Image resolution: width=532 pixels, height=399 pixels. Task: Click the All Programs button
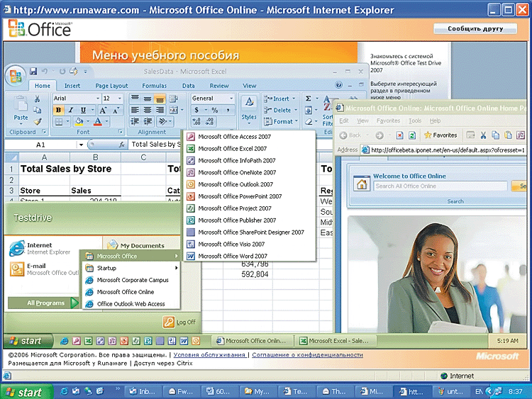coord(43,303)
